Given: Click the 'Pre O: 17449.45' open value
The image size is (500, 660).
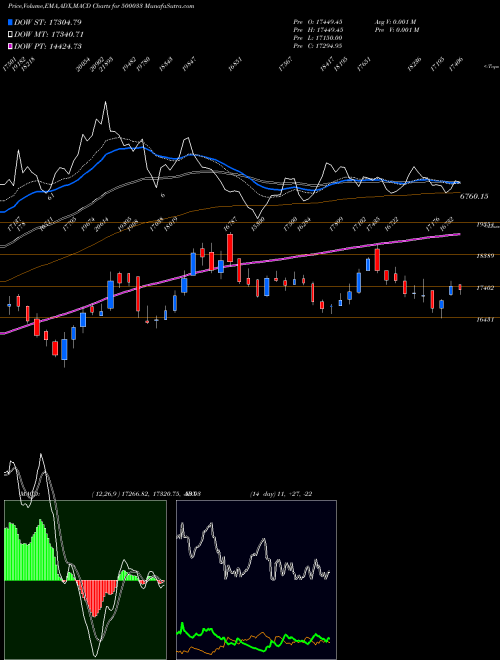Looking at the screenshot, I should tap(319, 22).
